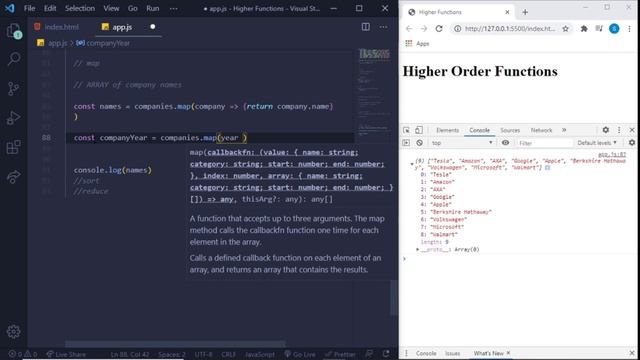This screenshot has height=360, width=640.
Task: Open Chrome's three-dot menu
Action: 629,29
